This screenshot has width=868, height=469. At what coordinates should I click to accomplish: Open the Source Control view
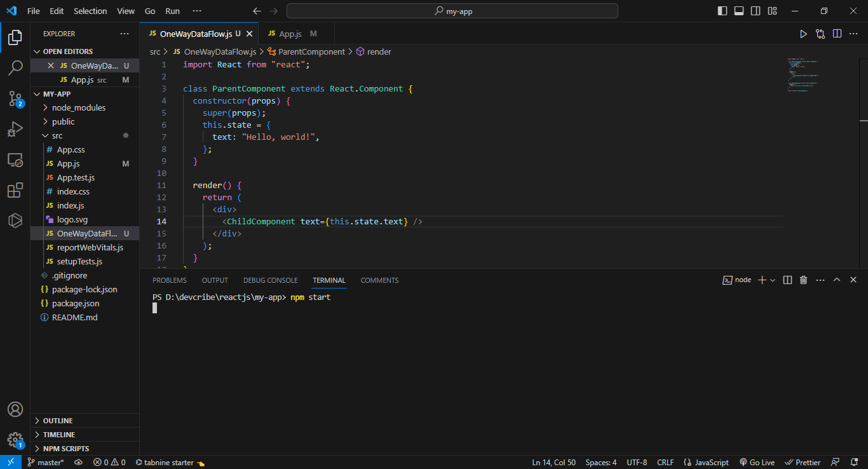[x=15, y=97]
